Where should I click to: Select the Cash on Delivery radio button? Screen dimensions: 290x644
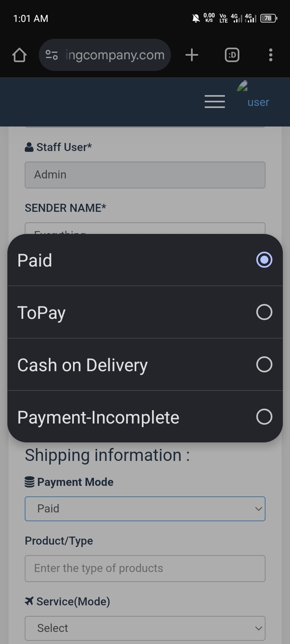tap(264, 364)
